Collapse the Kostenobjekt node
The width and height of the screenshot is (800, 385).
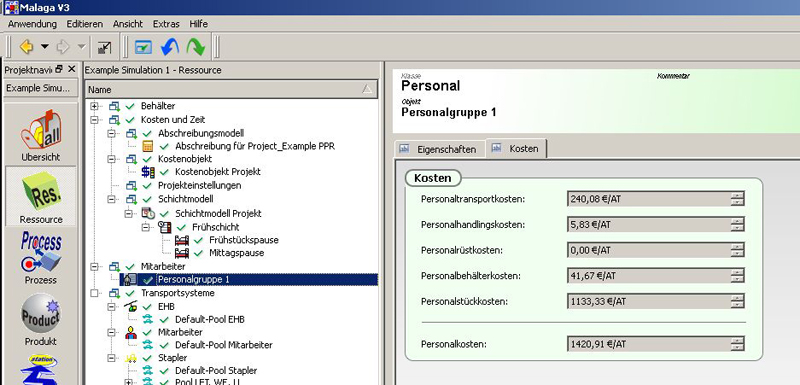(111, 159)
